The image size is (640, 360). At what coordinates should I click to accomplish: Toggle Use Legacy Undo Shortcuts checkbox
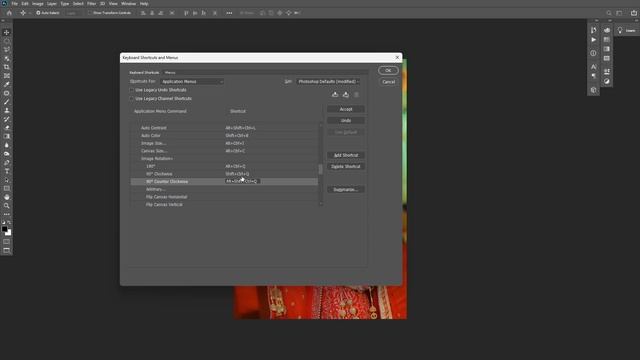(131, 90)
